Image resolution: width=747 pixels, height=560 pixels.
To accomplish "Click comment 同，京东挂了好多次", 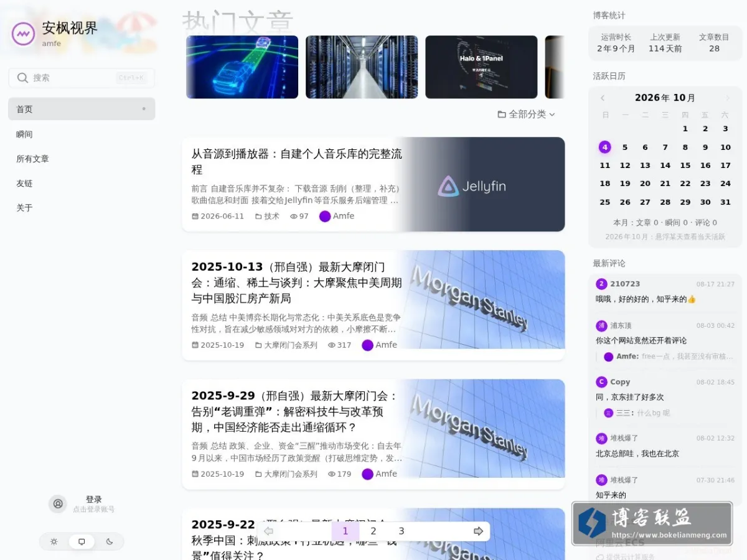I will coord(630,397).
